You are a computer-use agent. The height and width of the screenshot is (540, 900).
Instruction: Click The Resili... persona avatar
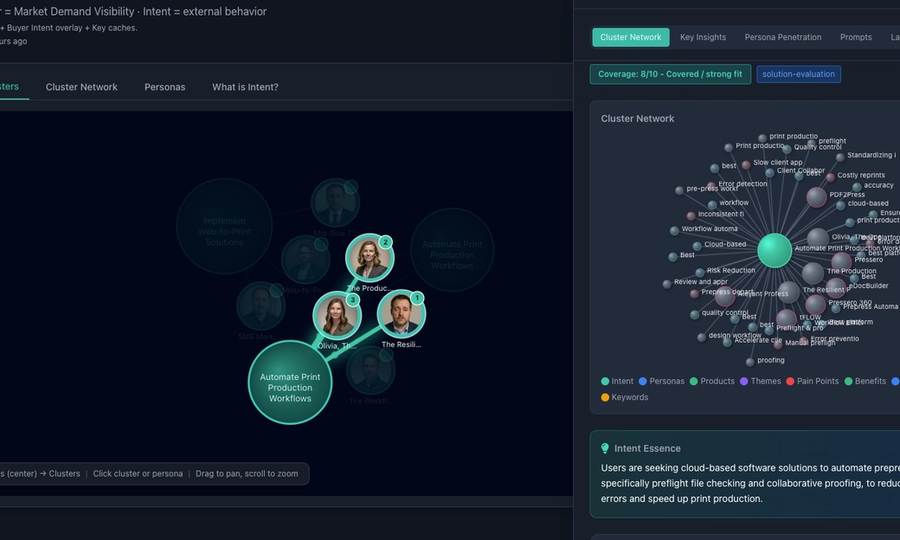(401, 313)
